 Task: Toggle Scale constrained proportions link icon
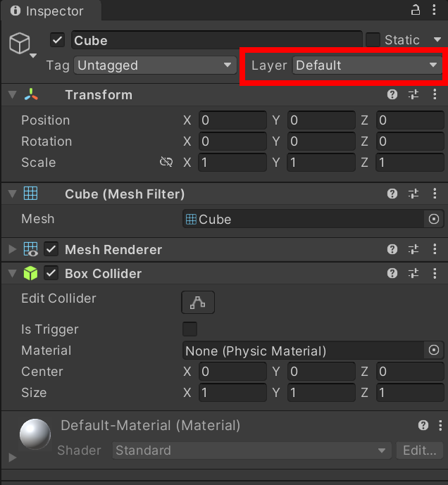click(166, 162)
